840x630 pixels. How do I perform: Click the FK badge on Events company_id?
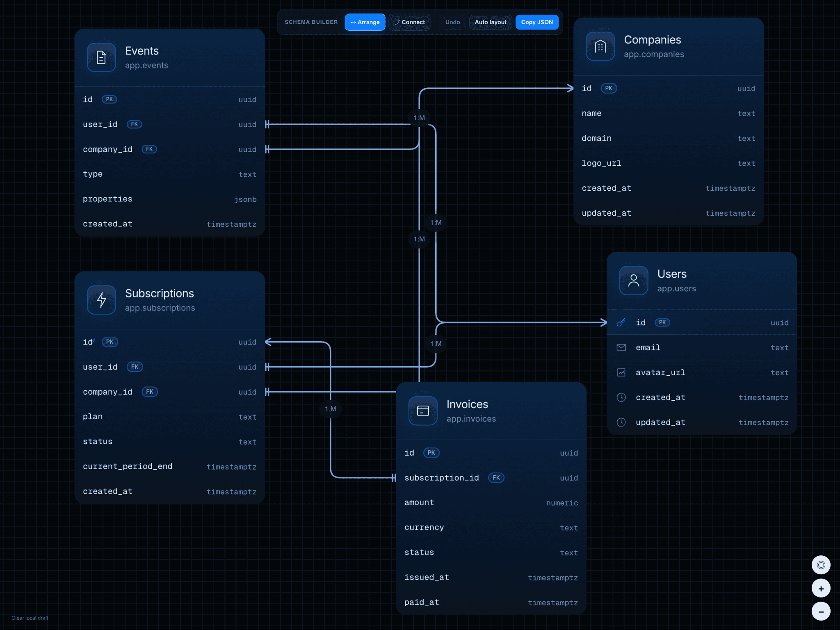(149, 149)
